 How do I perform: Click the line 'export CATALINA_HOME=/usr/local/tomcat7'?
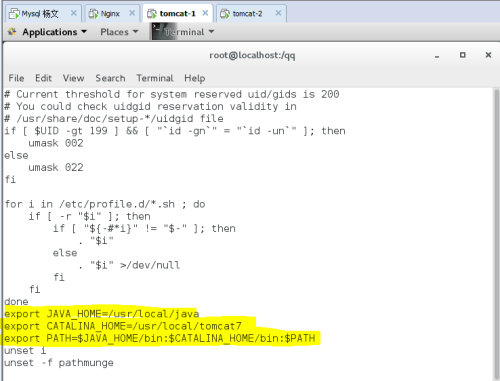coord(123,326)
